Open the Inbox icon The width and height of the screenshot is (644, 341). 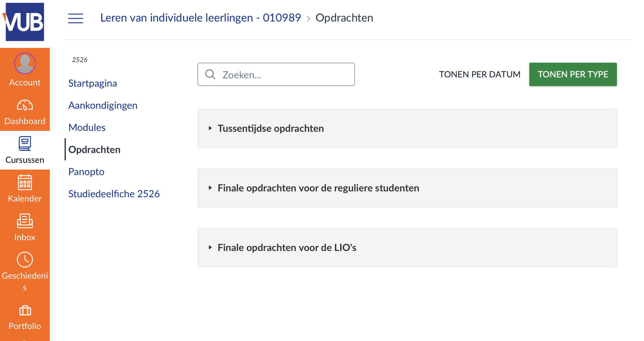[x=25, y=221]
